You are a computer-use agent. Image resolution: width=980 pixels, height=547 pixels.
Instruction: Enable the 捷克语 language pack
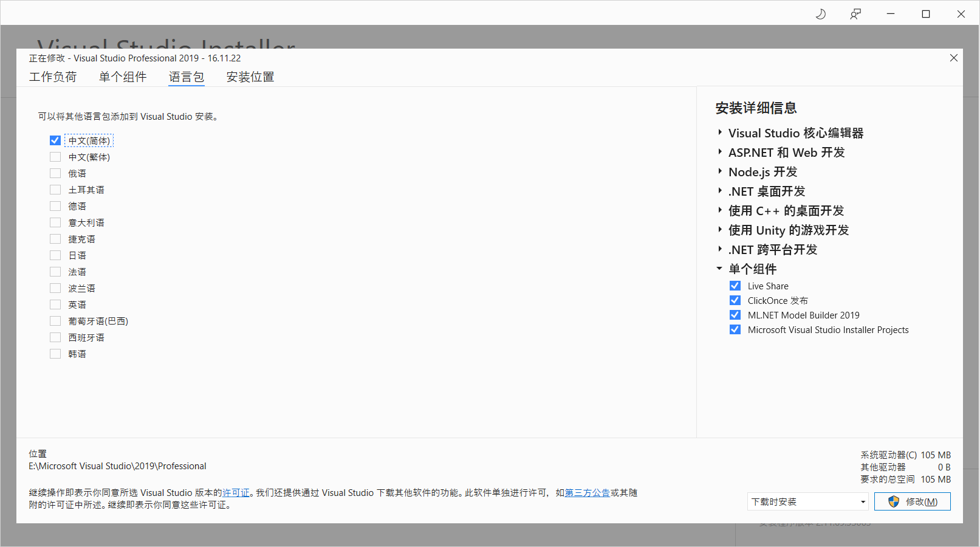point(55,239)
